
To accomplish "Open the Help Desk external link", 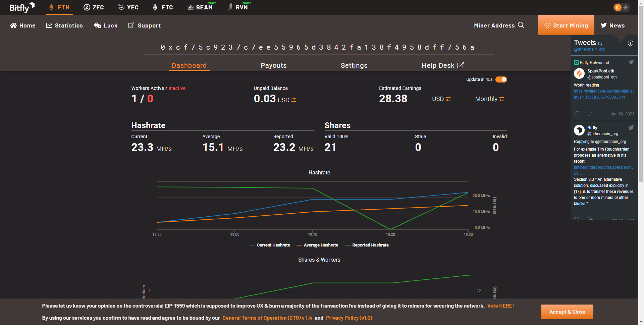I will 443,65.
